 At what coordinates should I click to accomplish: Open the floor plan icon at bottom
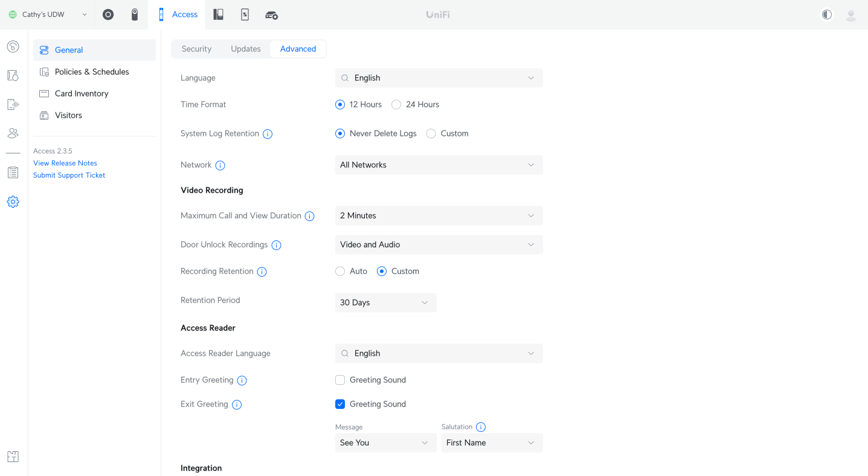pos(13,457)
